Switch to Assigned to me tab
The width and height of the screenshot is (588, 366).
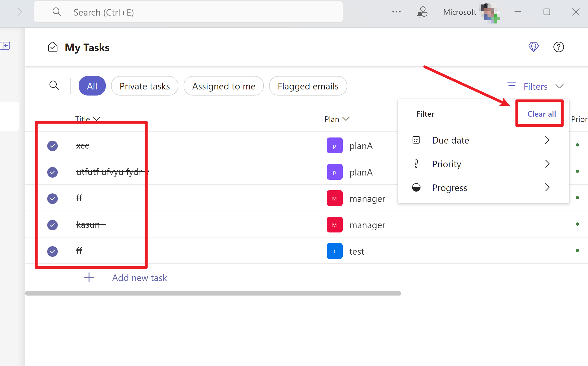[224, 86]
